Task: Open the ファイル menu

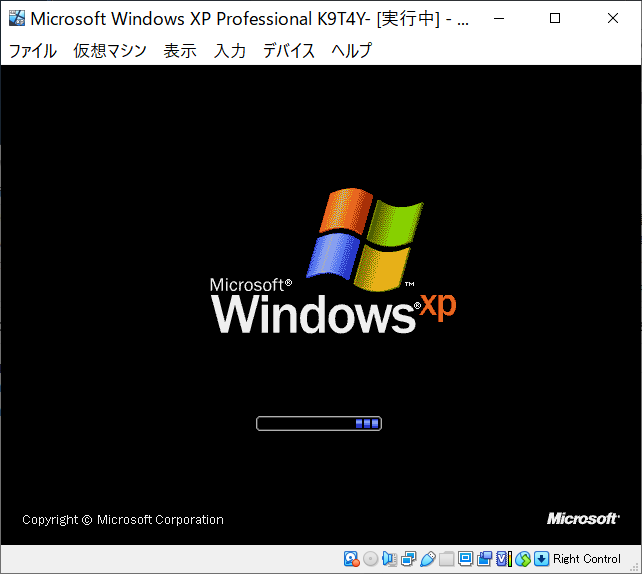Action: point(32,51)
